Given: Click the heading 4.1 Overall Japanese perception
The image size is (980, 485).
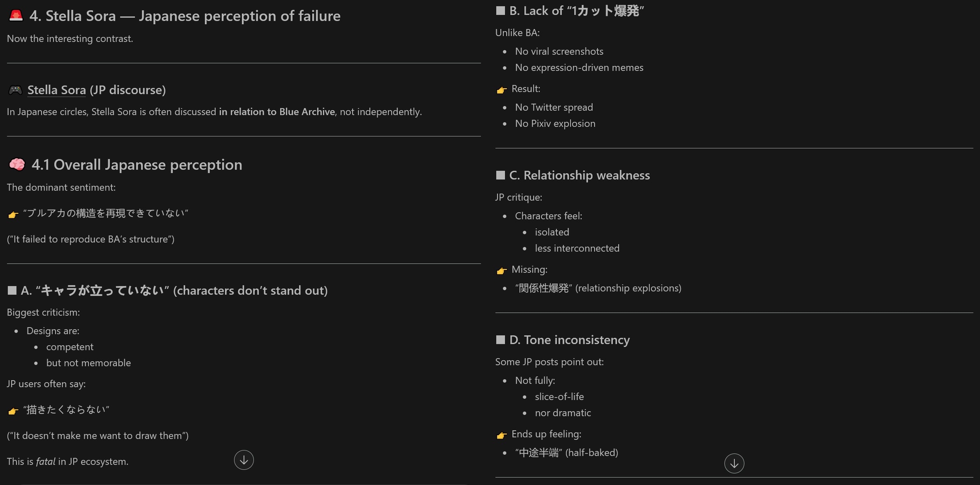Looking at the screenshot, I should [x=137, y=164].
